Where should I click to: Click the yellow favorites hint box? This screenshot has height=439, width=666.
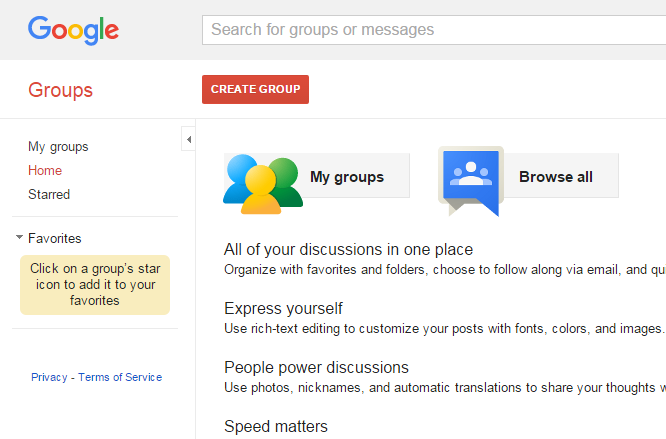(95, 284)
